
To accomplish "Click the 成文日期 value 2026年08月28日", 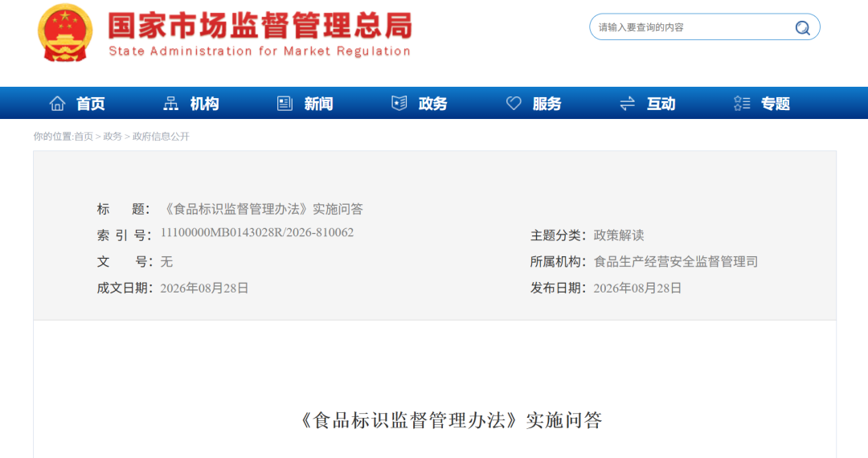I will pyautogui.click(x=204, y=288).
